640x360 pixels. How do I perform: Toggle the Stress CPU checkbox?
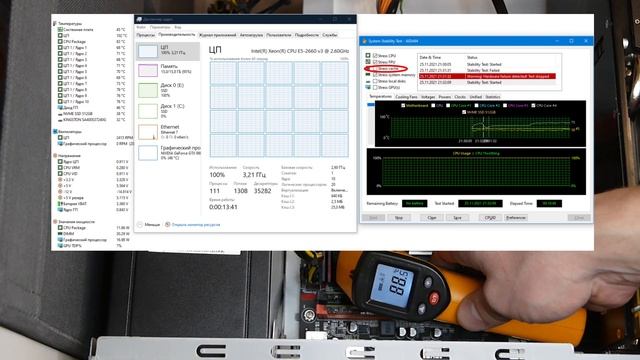coord(375,56)
